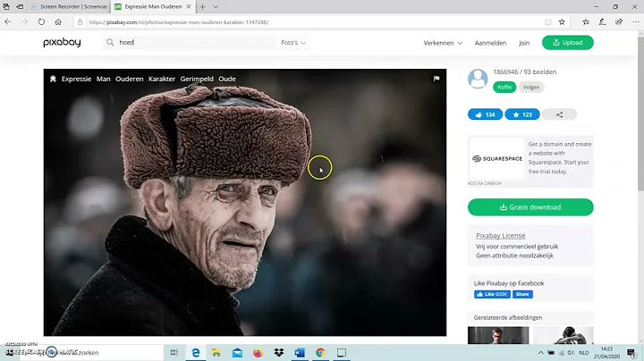Screen dimensions: 644x361
Task: Click the main photo of old man
Action: pyautogui.click(x=245, y=203)
